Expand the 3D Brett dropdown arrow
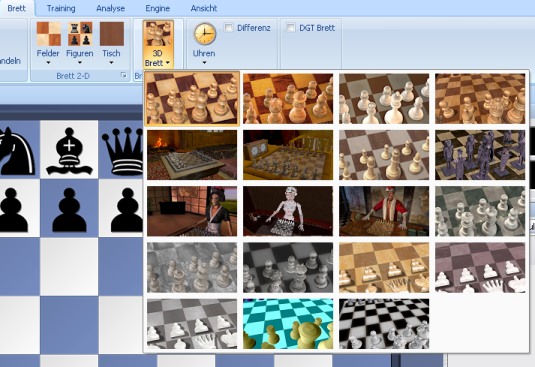535x367 pixels. coord(168,63)
